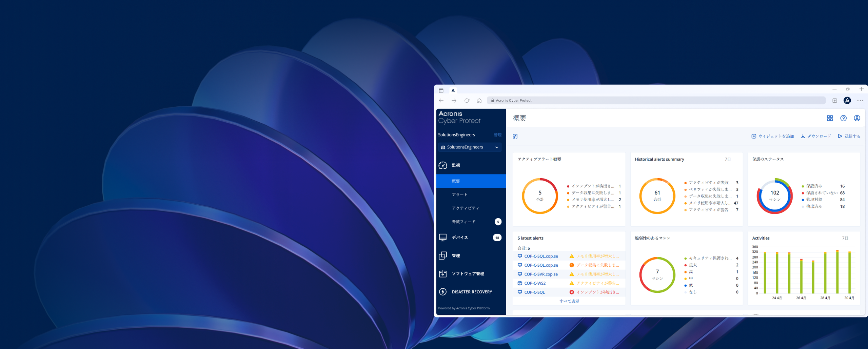Image resolution: width=868 pixels, height=349 pixels.
Task: Click the 保護済み green legend dot
Action: point(803,186)
